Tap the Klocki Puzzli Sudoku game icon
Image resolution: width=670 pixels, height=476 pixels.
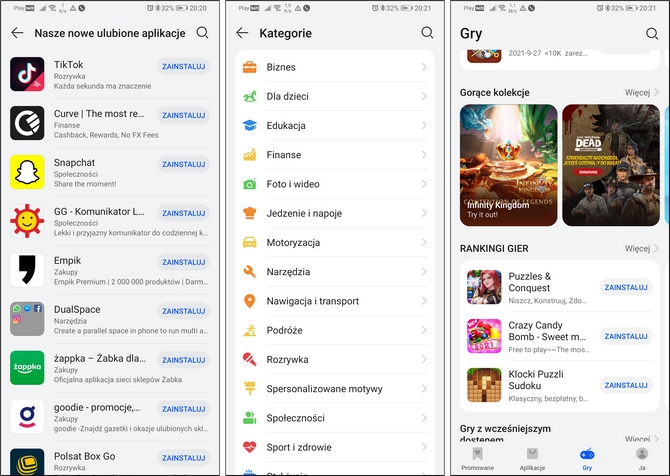(484, 385)
